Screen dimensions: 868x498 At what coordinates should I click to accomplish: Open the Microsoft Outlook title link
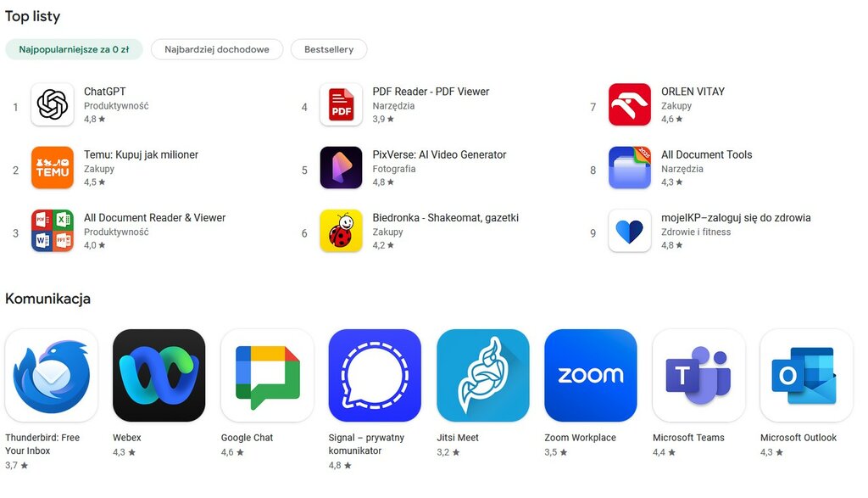click(x=798, y=438)
